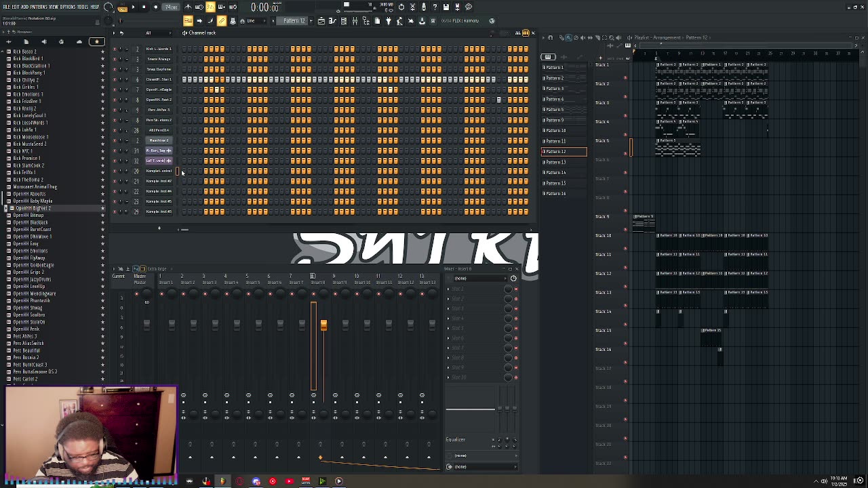Select the A02Perc014 channel button
The width and height of the screenshot is (868, 488).
point(159,130)
